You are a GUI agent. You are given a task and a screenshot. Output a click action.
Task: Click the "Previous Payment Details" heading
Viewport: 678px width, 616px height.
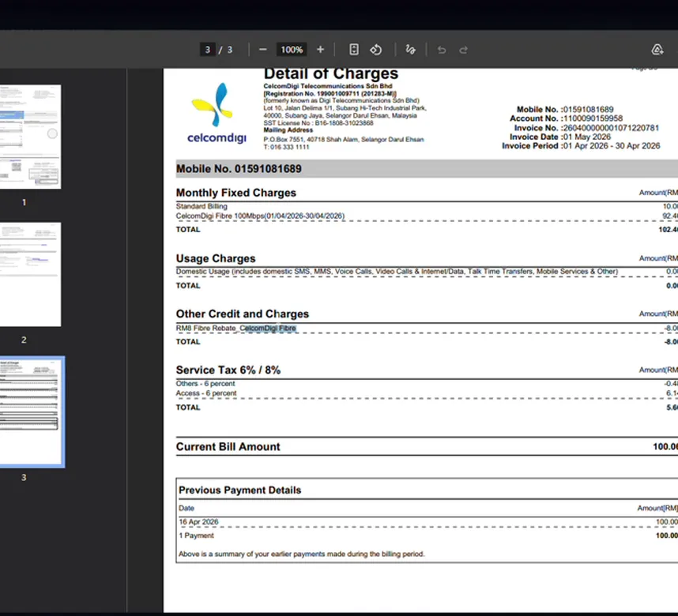[240, 490]
